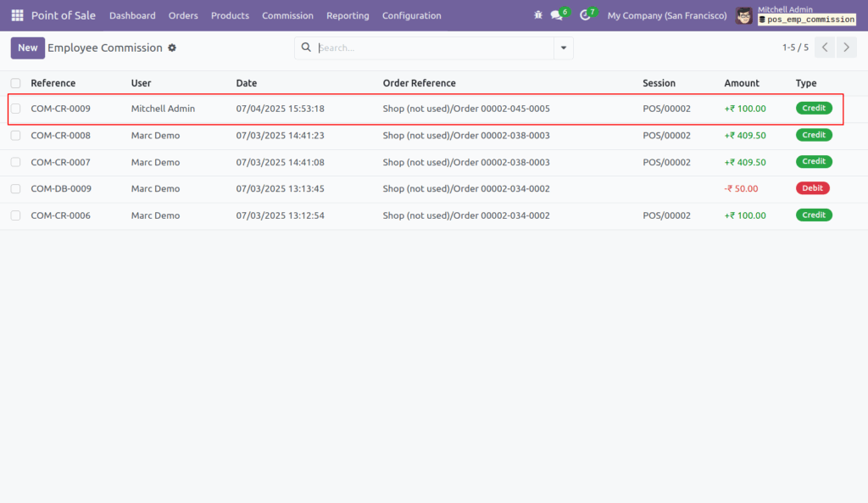Click the Credit tag on COM-CR-0009

[814, 108]
